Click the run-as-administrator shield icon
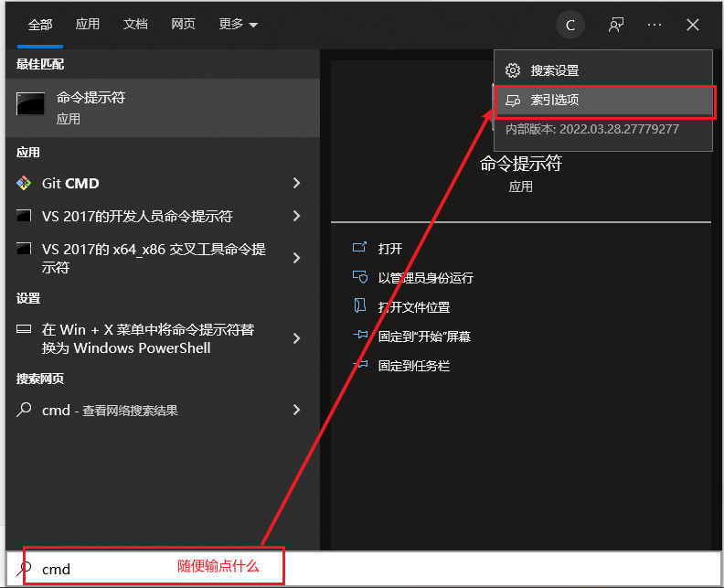 tap(360, 277)
